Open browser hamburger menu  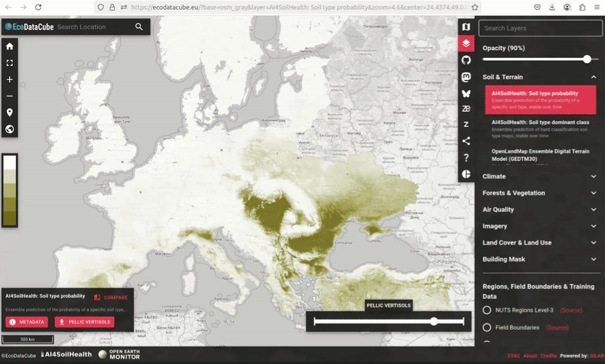pos(597,7)
